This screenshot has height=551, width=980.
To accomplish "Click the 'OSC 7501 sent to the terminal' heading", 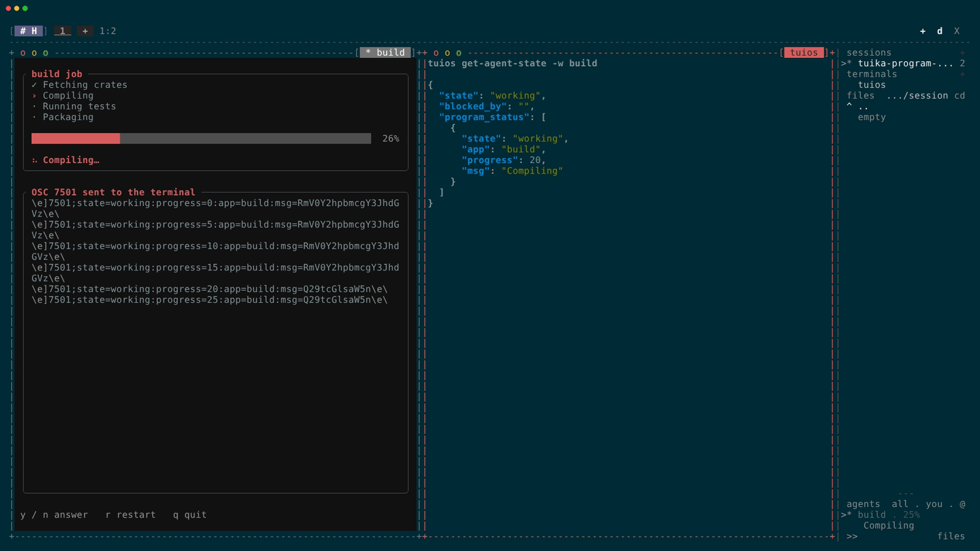I will tap(114, 193).
